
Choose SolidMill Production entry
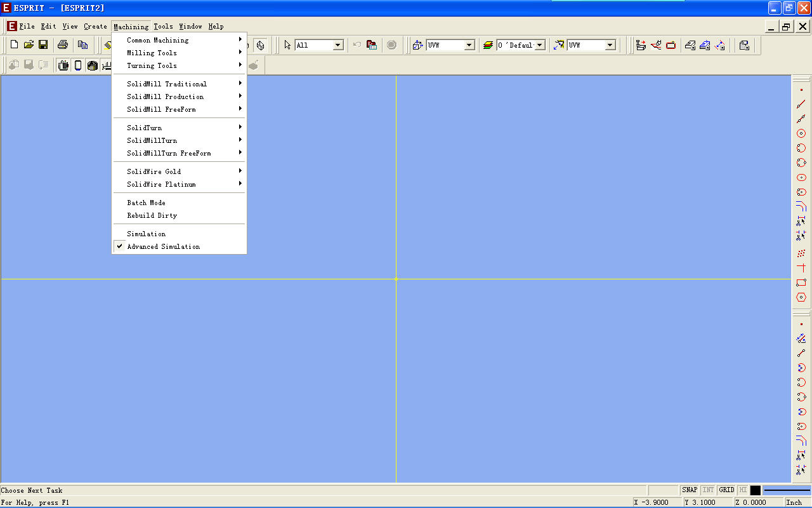click(x=179, y=97)
